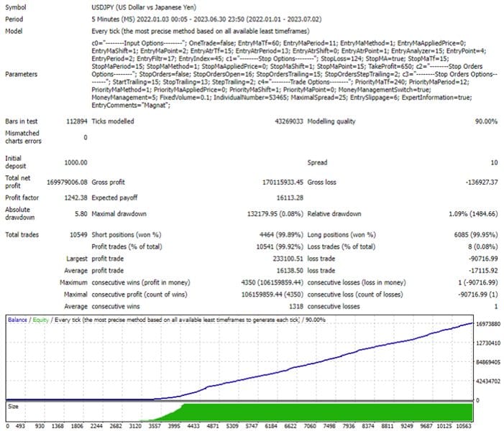Click the green Equity legend label
504x431 pixels.
40,320
